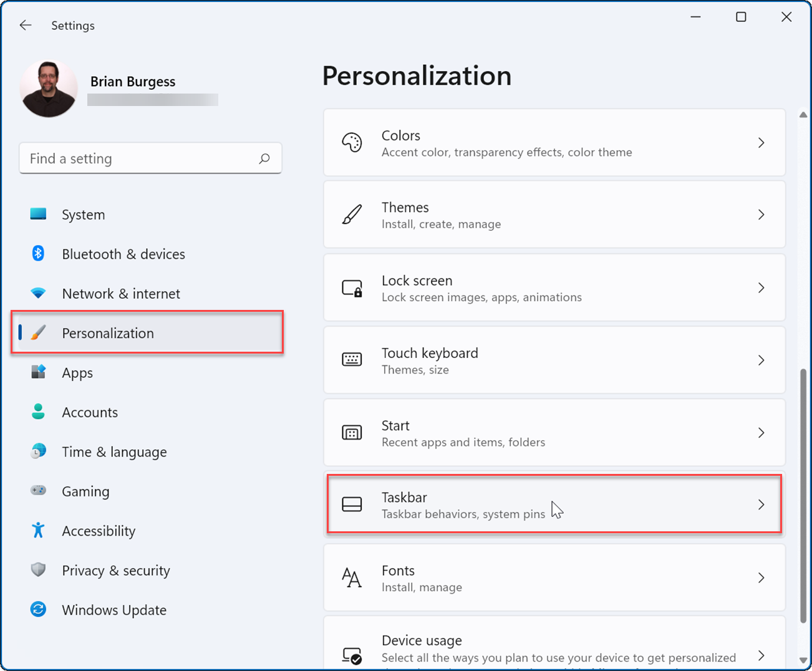Select the Lock screen padlock icon

(x=353, y=287)
